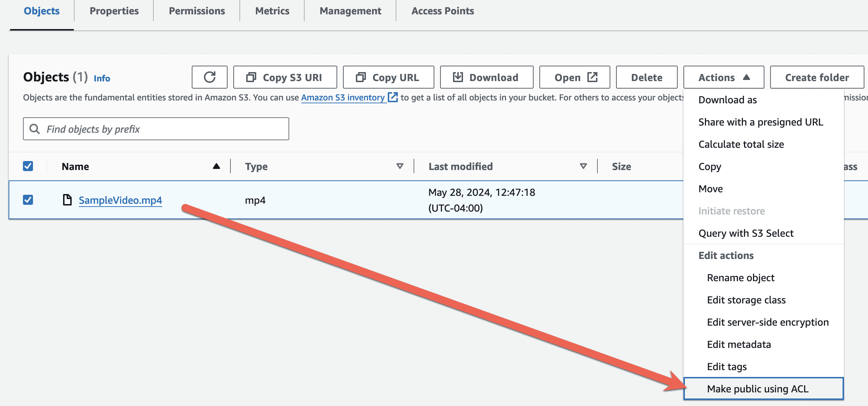Open the SampleVideo.mp4 link

[120, 200]
